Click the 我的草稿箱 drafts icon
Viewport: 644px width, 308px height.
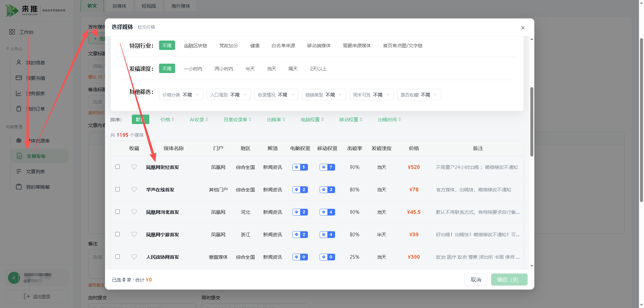point(19,187)
